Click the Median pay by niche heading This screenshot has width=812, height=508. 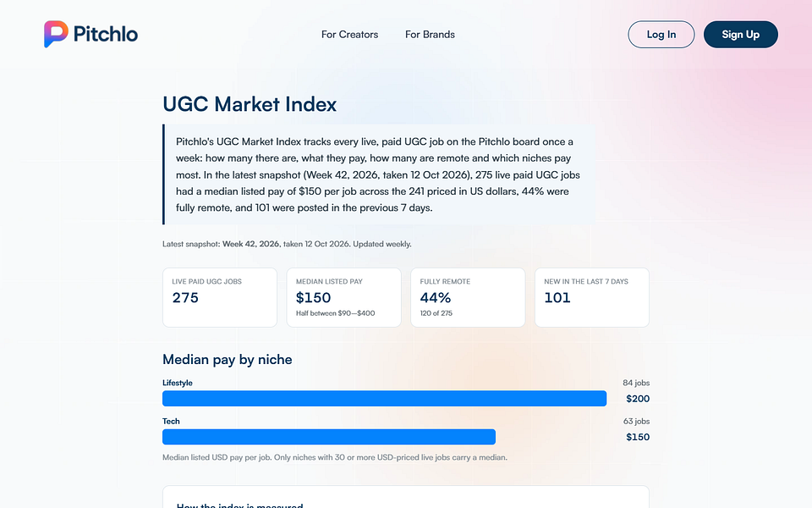point(228,360)
